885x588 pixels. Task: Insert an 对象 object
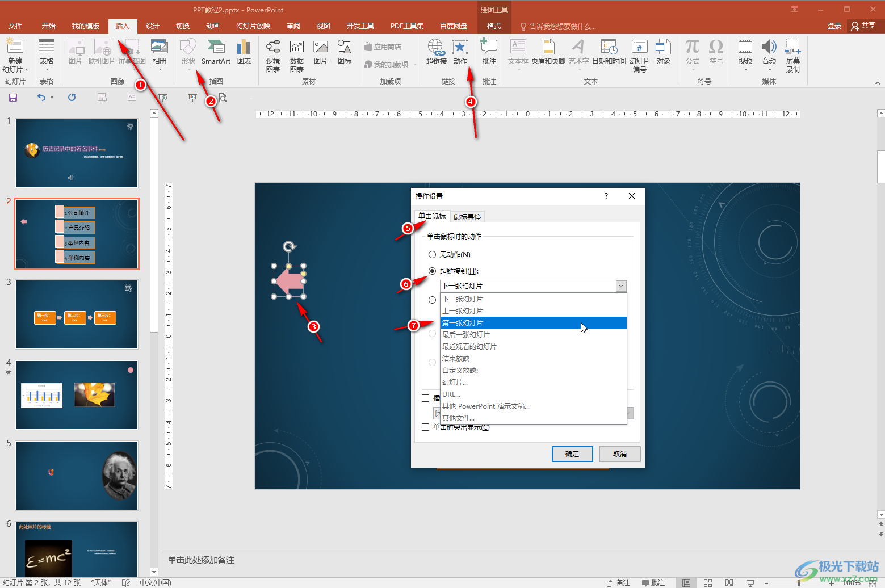point(663,52)
